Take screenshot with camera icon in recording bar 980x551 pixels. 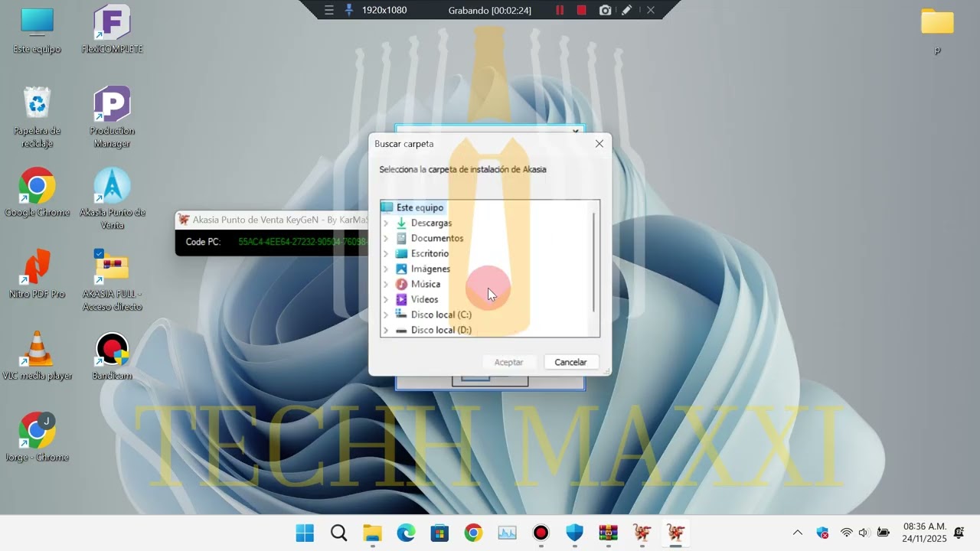coord(605,10)
